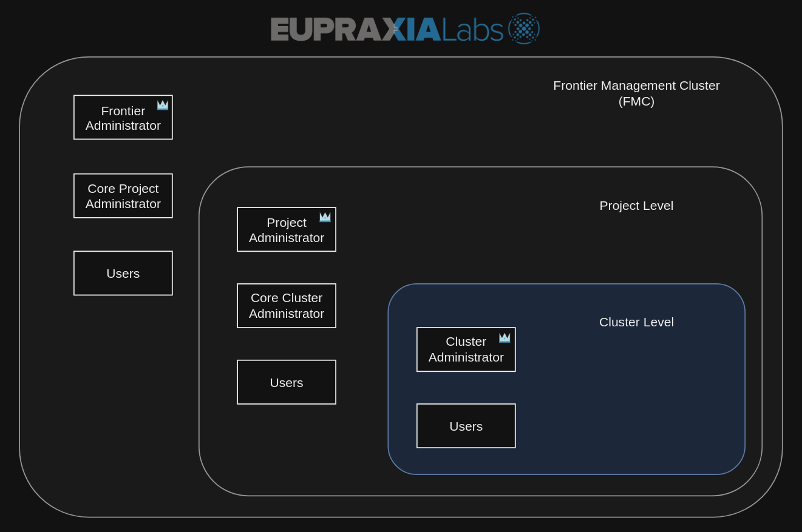This screenshot has height=532, width=802.
Task: Click the crown icon on Cluster Administrator
Action: coord(505,338)
